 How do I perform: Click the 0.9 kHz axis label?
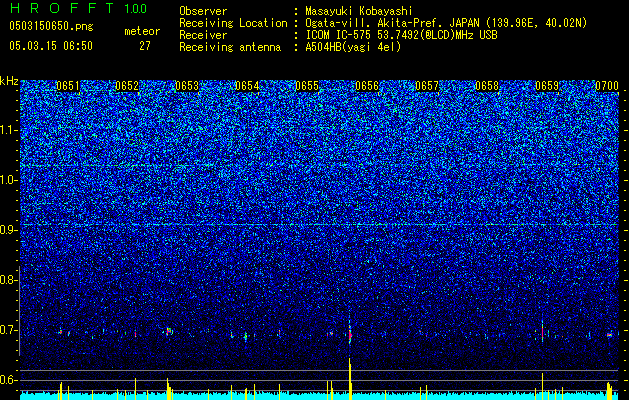coord(9,230)
